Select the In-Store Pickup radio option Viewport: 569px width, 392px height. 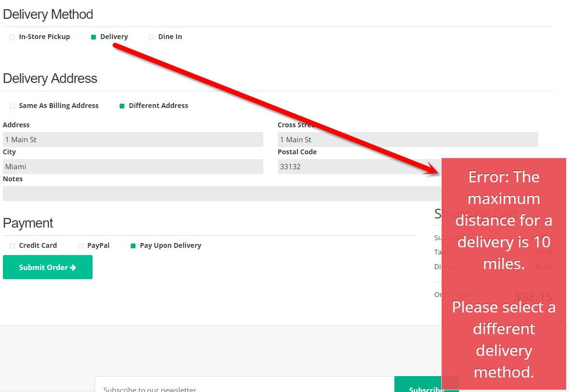[13, 37]
